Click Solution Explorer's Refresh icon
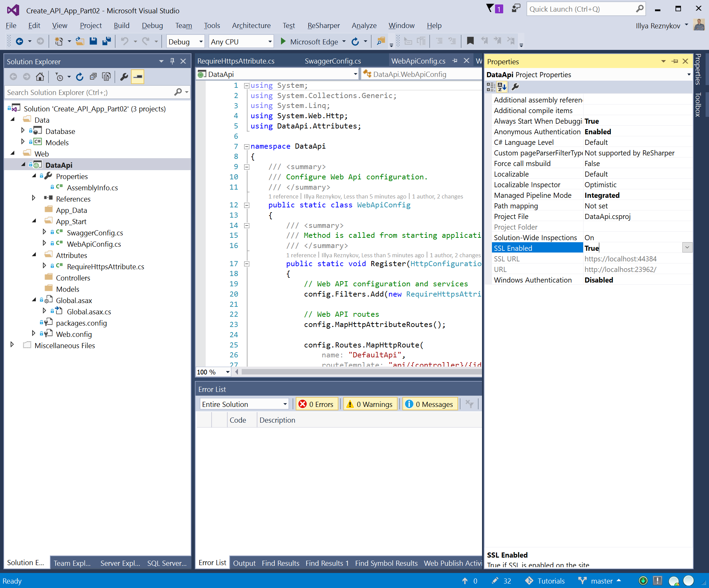Viewport: 709px width, 588px height. coord(80,77)
